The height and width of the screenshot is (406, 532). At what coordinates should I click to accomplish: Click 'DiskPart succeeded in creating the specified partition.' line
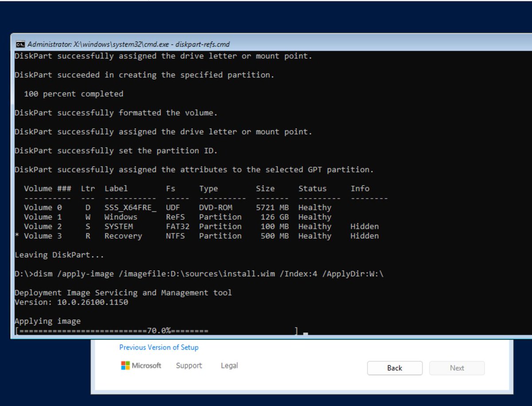(145, 75)
